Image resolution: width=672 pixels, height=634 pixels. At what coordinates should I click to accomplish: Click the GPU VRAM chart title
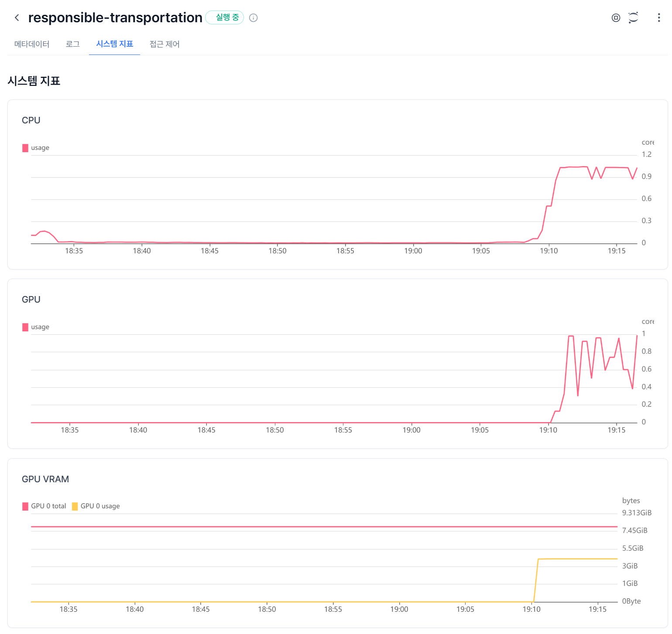45,479
